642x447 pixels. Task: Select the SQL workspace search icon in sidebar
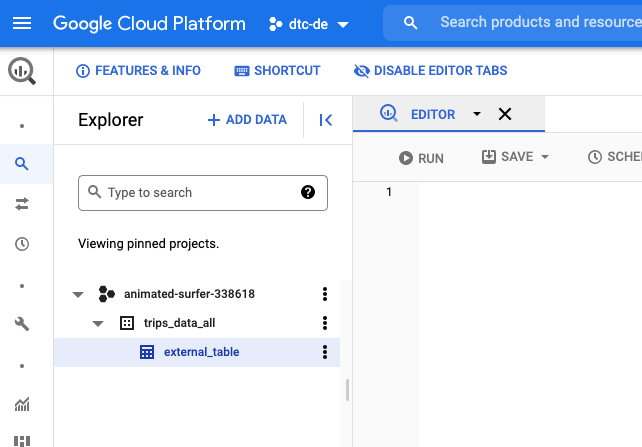pyautogui.click(x=22, y=164)
